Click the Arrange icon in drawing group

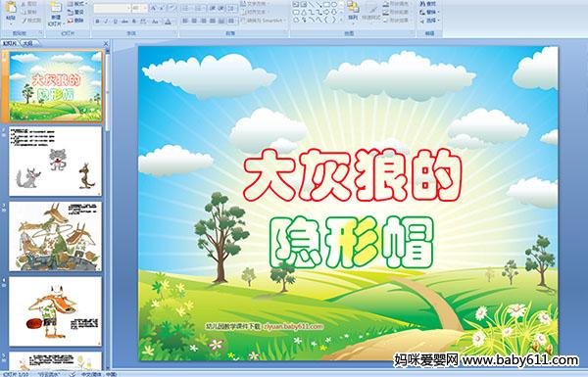353,11
